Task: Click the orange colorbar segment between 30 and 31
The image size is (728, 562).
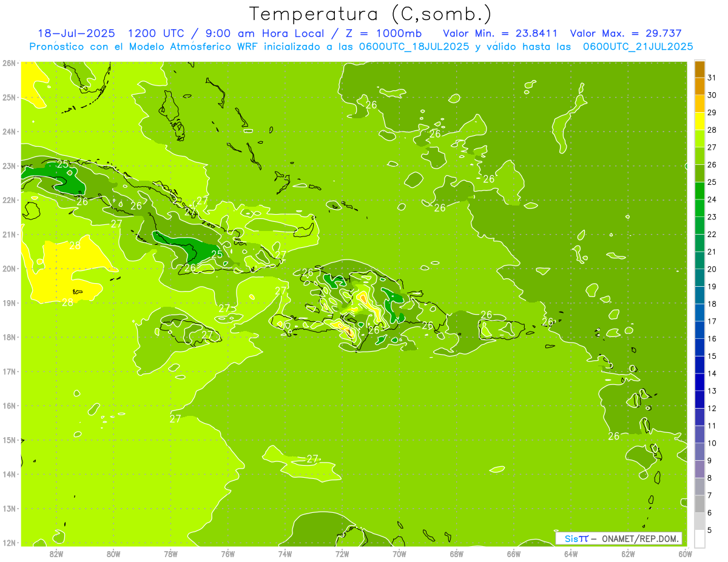Action: (699, 87)
